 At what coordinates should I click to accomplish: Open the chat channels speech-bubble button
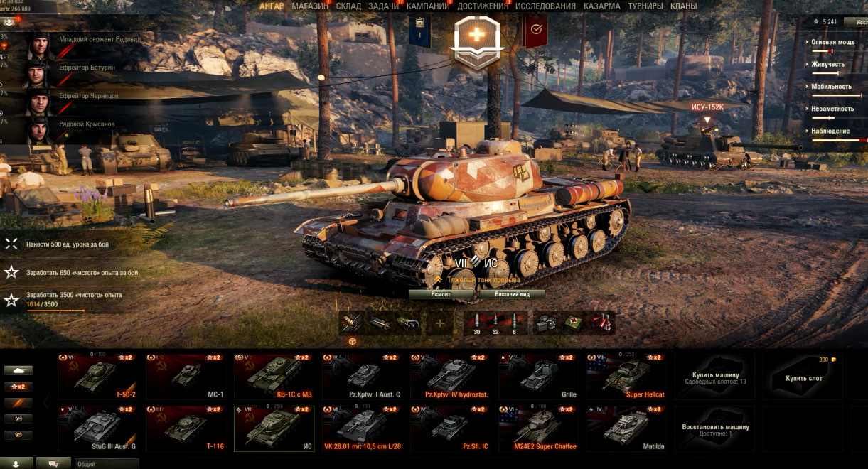(54, 463)
